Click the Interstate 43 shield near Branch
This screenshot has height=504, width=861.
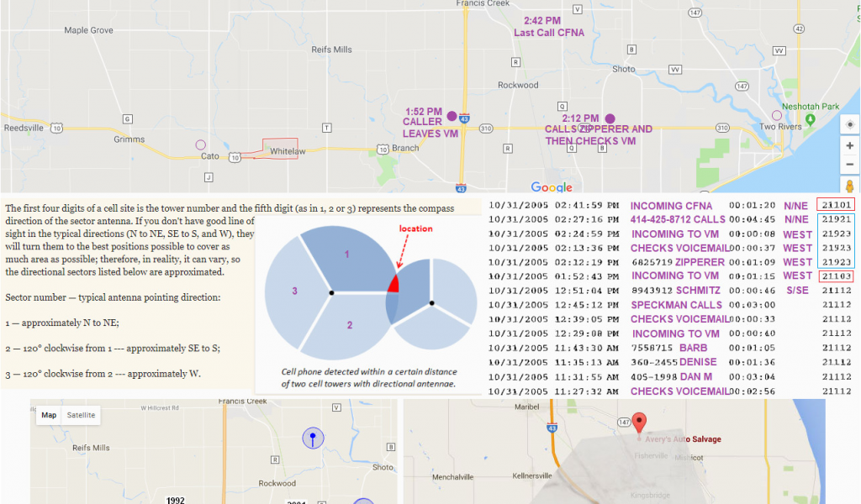(x=464, y=118)
